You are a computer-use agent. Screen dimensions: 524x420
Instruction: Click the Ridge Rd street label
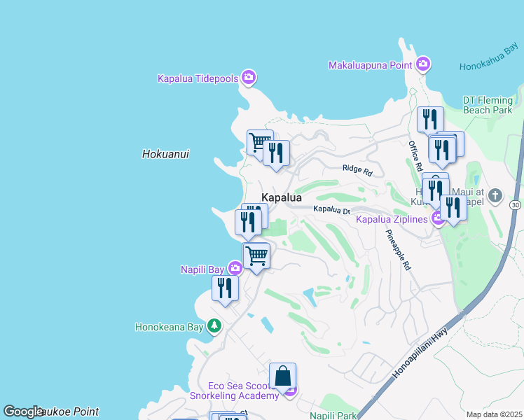click(357, 170)
